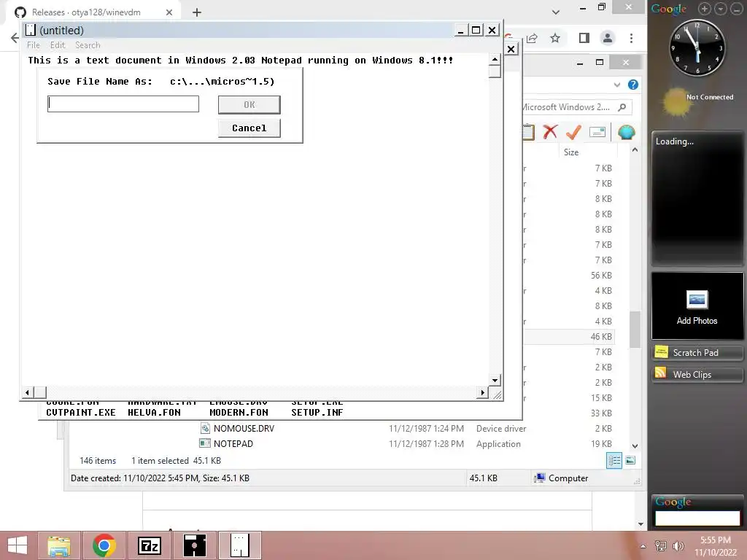Open the Notepad File menu
Screen dimensions: 747x560
(x=34, y=45)
